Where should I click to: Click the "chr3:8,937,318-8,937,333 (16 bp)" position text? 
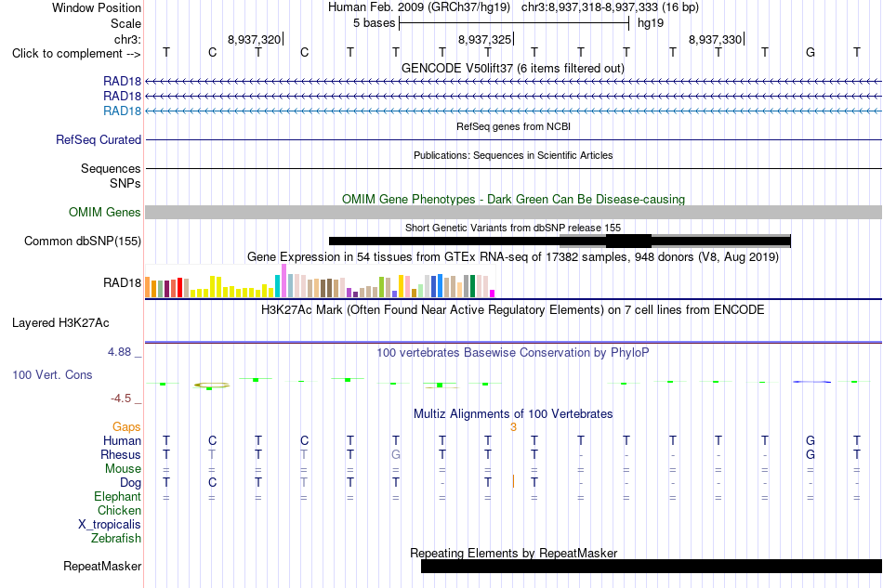pos(610,7)
